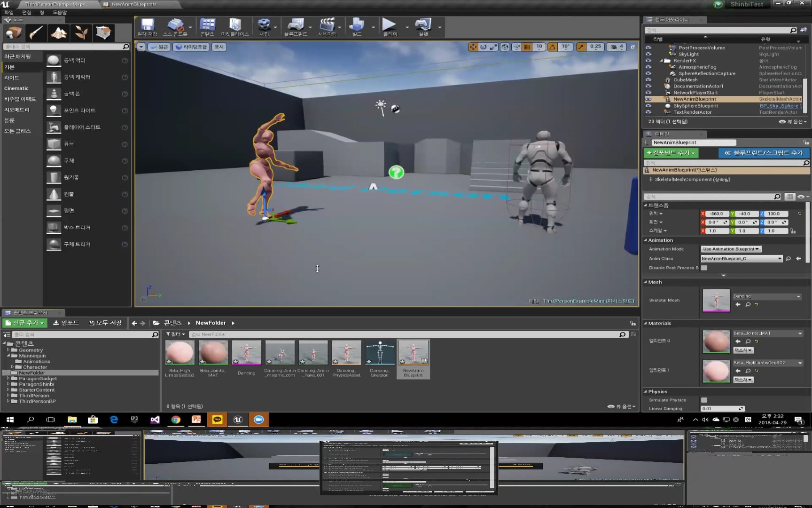Open the Anim Class dropdown
Image resolution: width=812 pixels, height=508 pixels.
tap(742, 259)
